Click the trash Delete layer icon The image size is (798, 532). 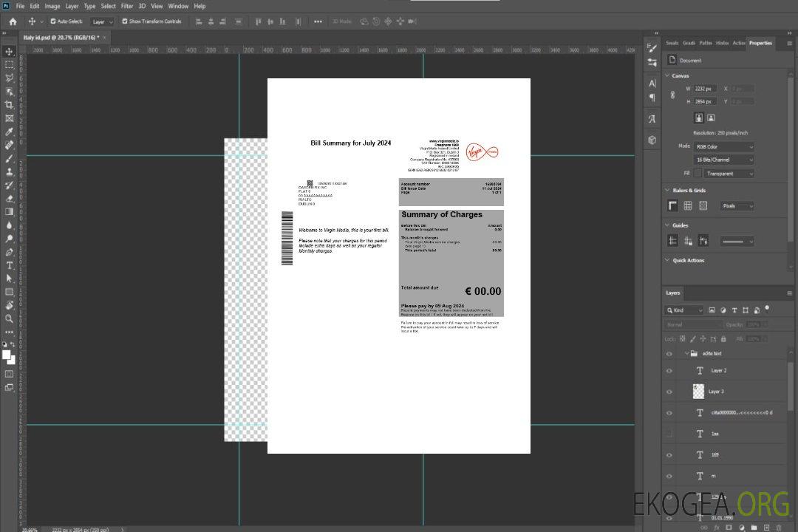pos(778,528)
